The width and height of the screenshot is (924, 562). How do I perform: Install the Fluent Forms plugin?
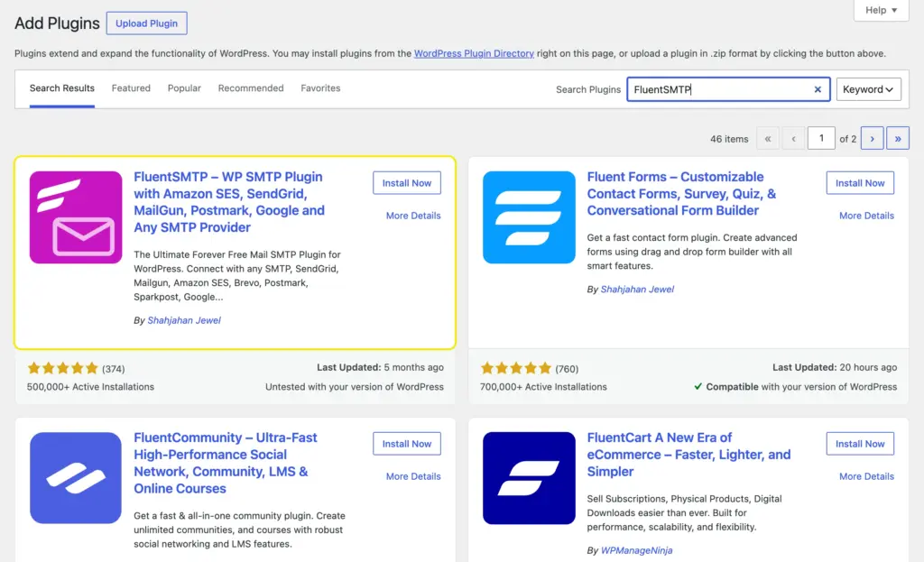[x=860, y=183]
